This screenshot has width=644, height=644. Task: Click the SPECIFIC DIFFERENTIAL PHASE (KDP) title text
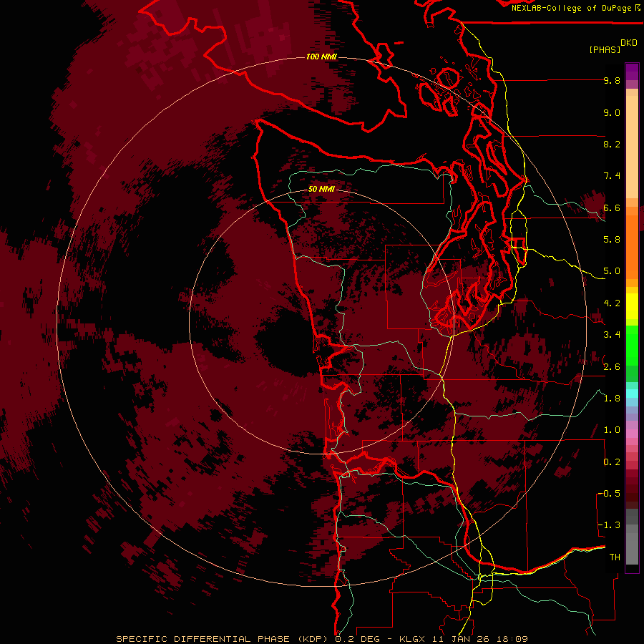223,639
